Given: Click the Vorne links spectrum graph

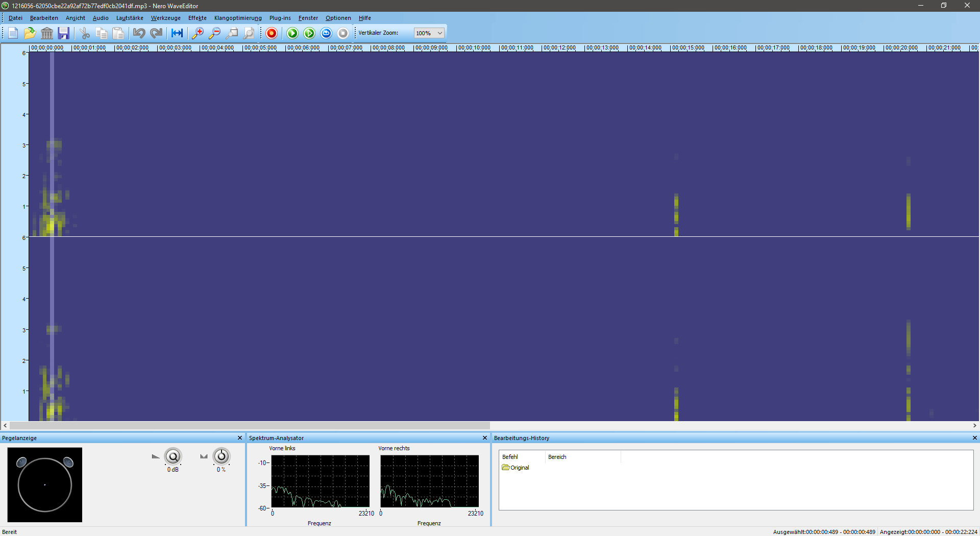Looking at the screenshot, I should click(x=320, y=481).
